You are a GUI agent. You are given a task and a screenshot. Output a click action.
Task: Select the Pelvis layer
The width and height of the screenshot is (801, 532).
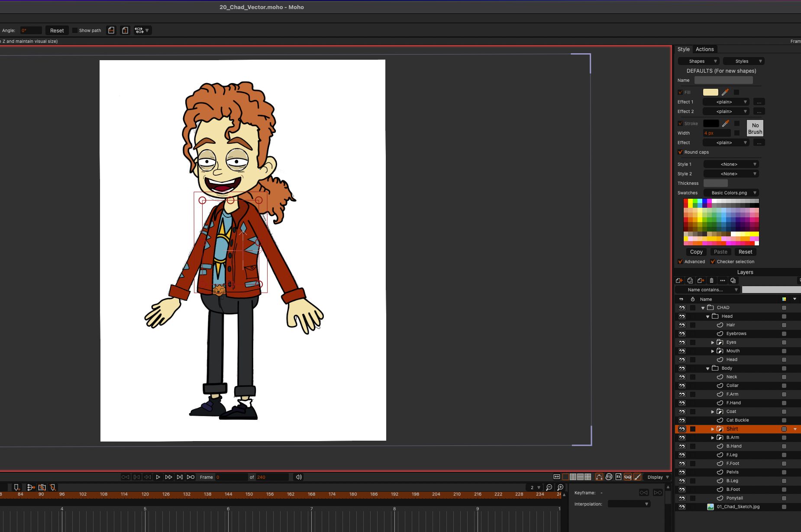point(738,472)
